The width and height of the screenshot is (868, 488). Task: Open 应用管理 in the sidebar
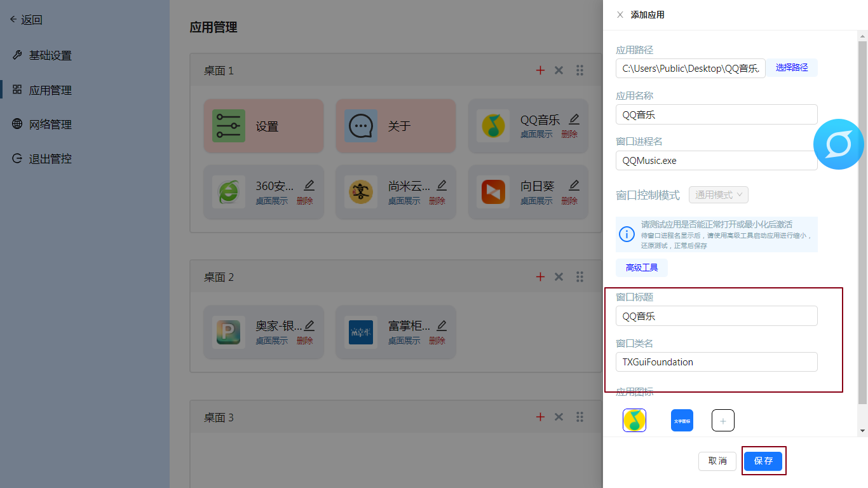tap(43, 90)
